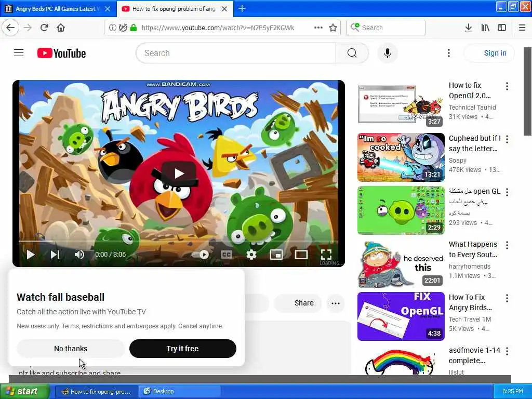Select the How to fix opengl problem tab
Image resolution: width=532 pixels, height=399 pixels.
pyautogui.click(x=175, y=9)
